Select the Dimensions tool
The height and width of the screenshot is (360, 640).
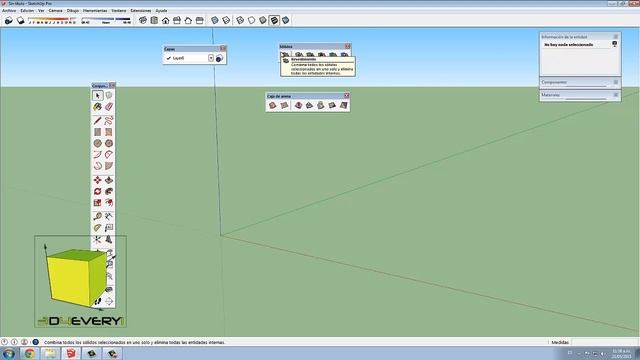pyautogui.click(x=109, y=216)
